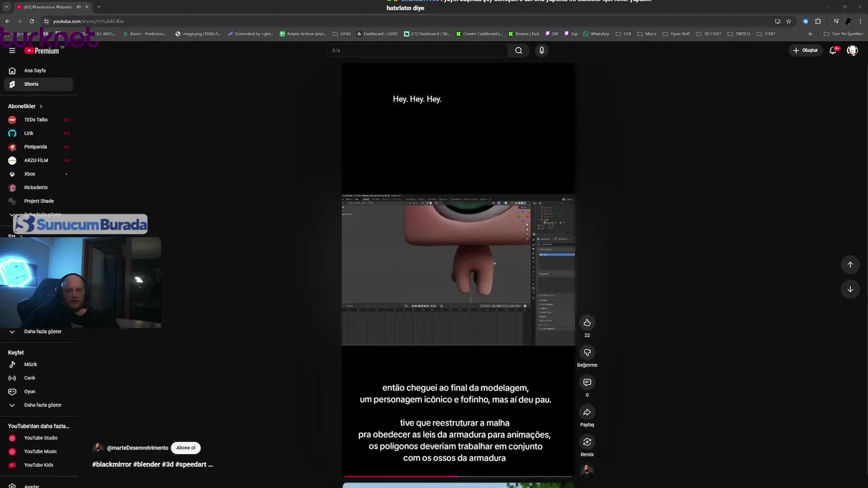Remix this short
Viewport: 868px width, 488px height.
[x=587, y=442]
